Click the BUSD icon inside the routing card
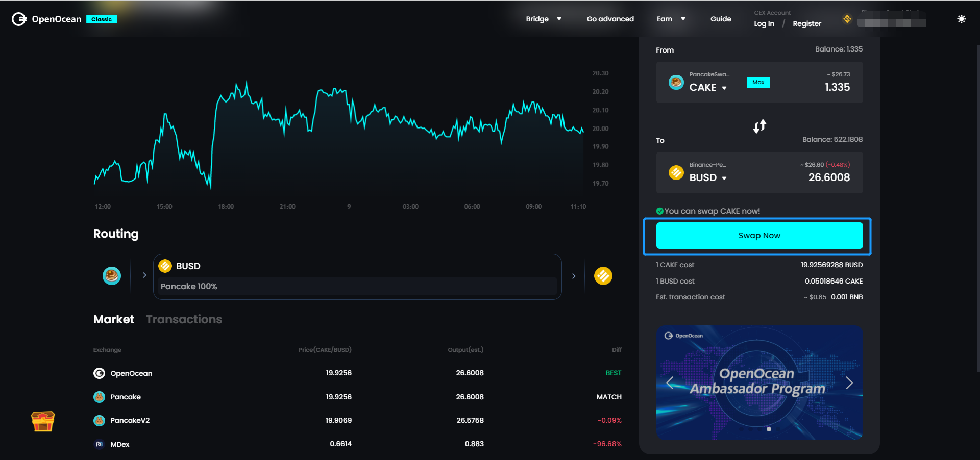Viewport: 980px width, 460px height. point(165,266)
